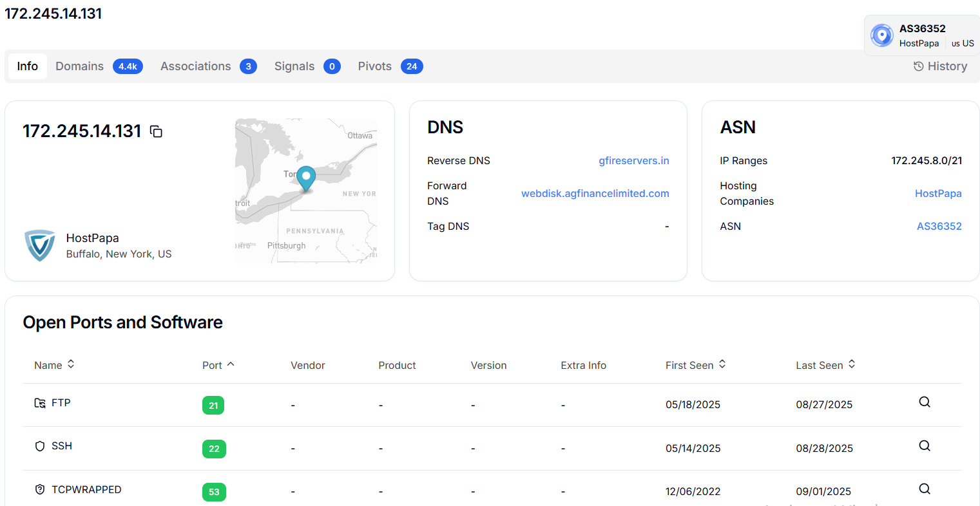The width and height of the screenshot is (980, 506).
Task: Click the green port 22 badge
Action: (x=214, y=449)
